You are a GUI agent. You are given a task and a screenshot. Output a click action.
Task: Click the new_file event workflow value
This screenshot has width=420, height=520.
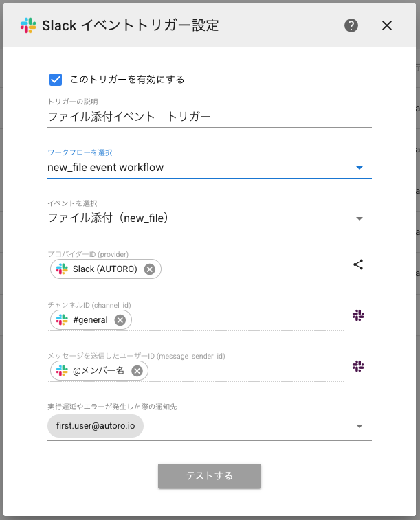(105, 168)
